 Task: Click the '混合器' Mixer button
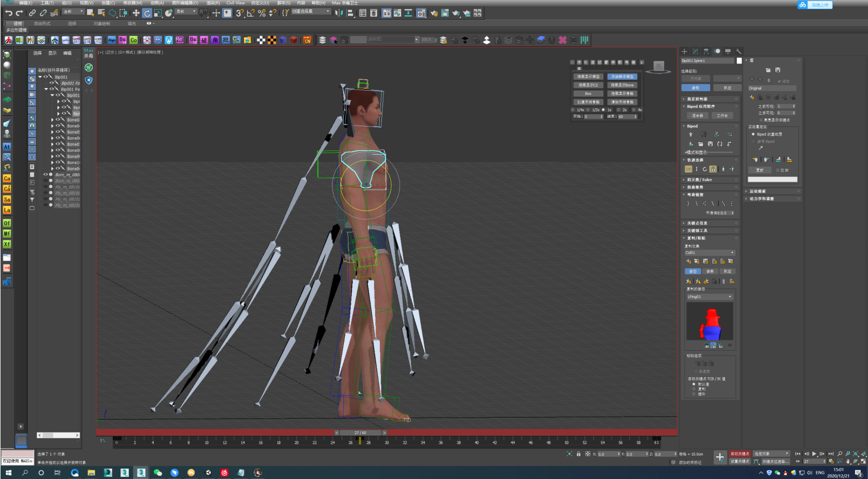click(x=697, y=116)
